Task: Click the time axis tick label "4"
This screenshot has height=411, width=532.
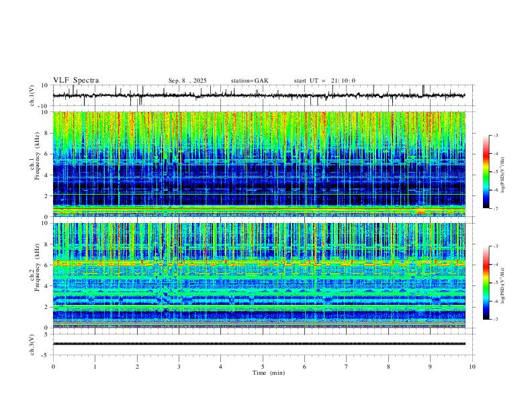Action: [x=221, y=367]
